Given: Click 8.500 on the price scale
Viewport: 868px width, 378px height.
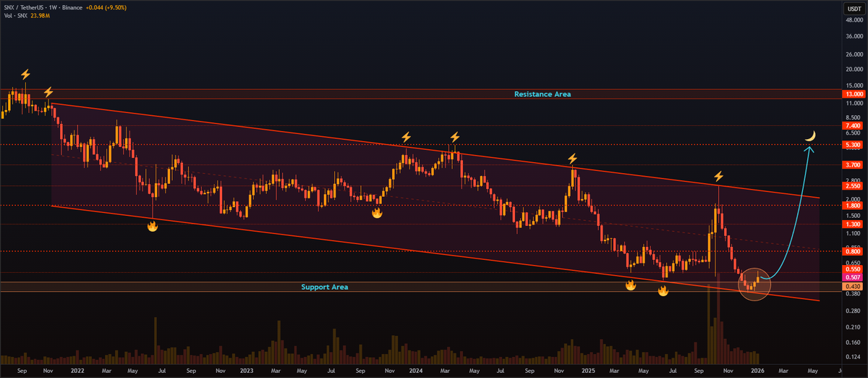Looking at the screenshot, I should coord(854,117).
